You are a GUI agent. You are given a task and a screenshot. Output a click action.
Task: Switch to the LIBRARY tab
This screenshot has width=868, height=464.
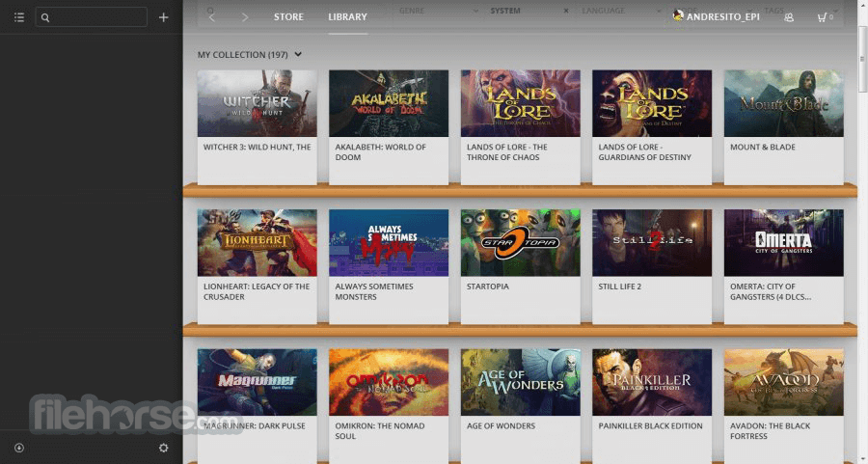pos(347,17)
